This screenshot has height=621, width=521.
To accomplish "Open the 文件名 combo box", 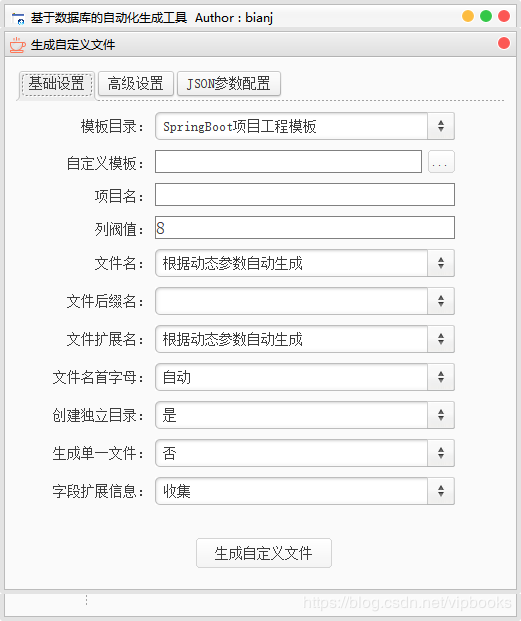I will tap(304, 263).
